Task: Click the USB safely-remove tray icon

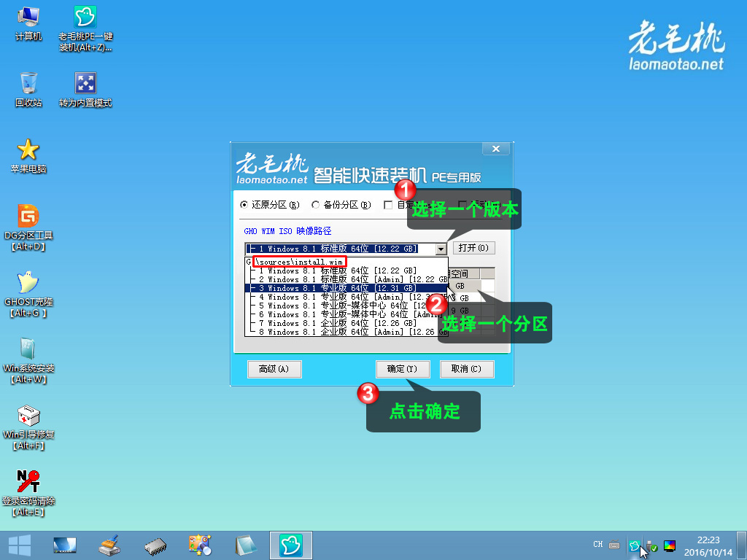Action: (x=651, y=545)
